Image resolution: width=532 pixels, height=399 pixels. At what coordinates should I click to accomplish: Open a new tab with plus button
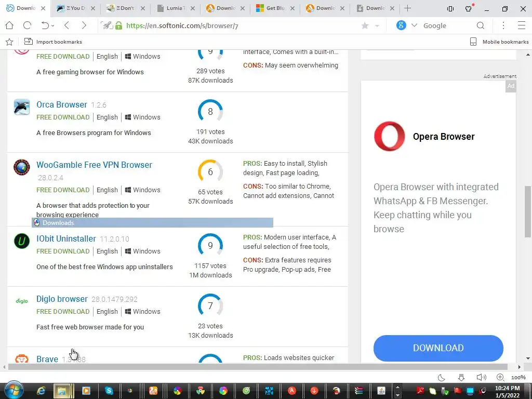408,8
